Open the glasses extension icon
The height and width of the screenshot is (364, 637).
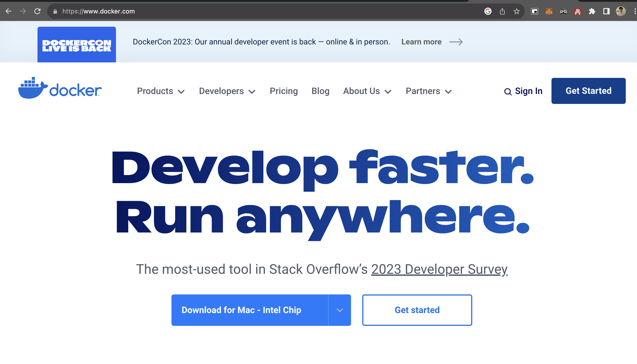tap(563, 11)
